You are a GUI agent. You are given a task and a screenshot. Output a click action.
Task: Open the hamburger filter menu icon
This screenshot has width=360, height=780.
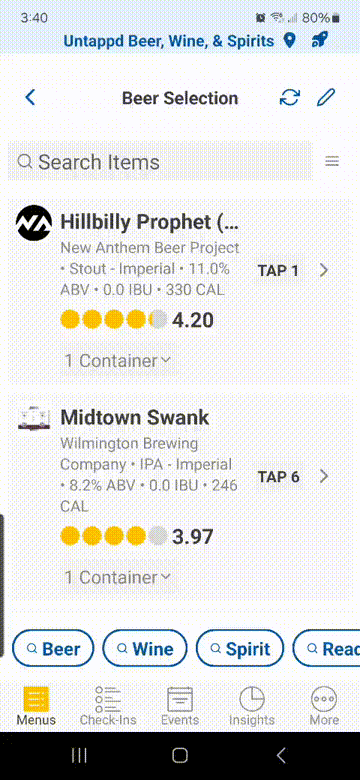tap(332, 161)
